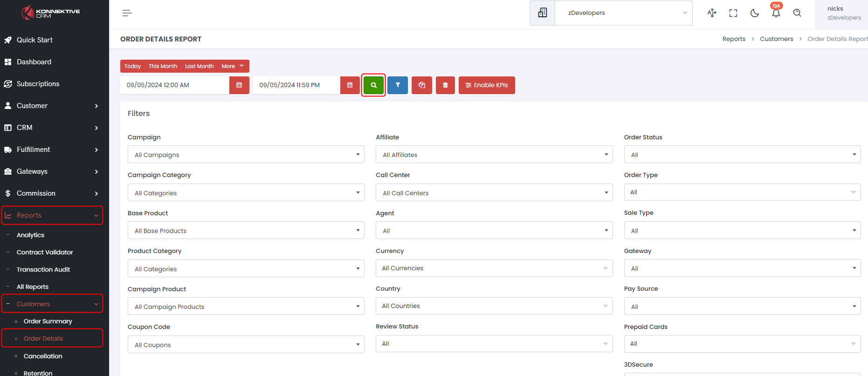Viewport: 868px width, 376px height.
Task: Expand the Order Status dropdown
Action: (742, 155)
